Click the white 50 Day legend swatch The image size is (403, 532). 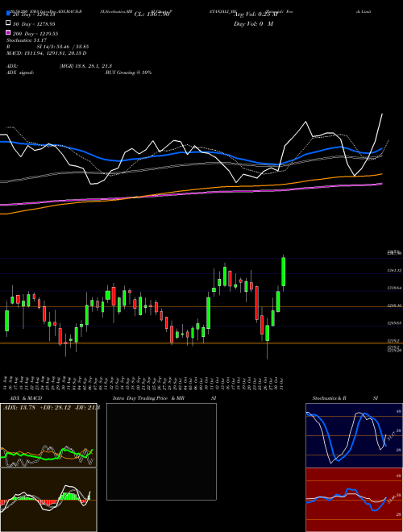tap(8, 23)
